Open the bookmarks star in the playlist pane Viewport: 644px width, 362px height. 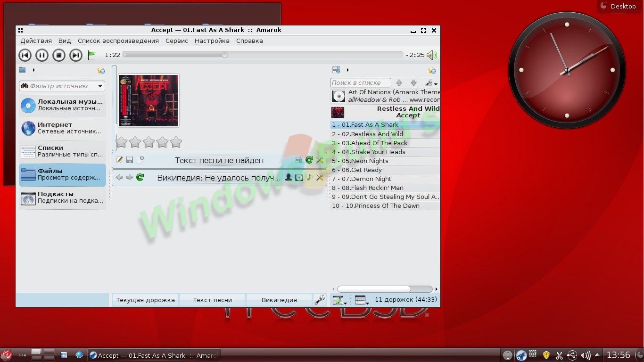click(431, 70)
